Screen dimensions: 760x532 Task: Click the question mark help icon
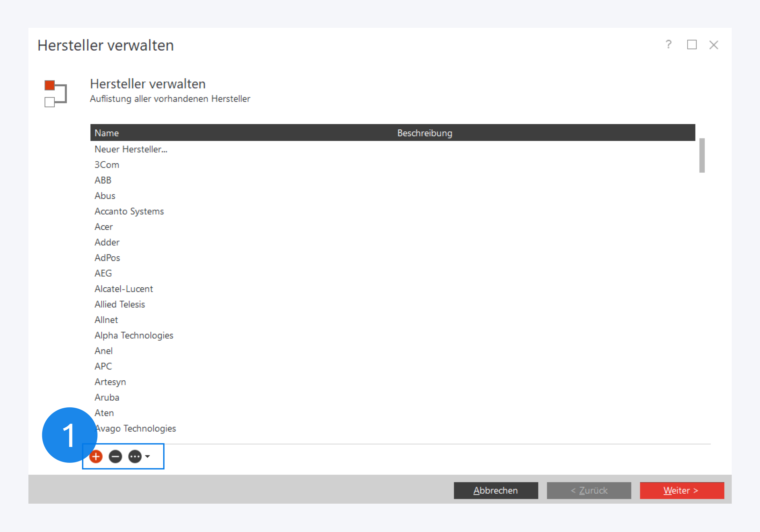tap(668, 44)
